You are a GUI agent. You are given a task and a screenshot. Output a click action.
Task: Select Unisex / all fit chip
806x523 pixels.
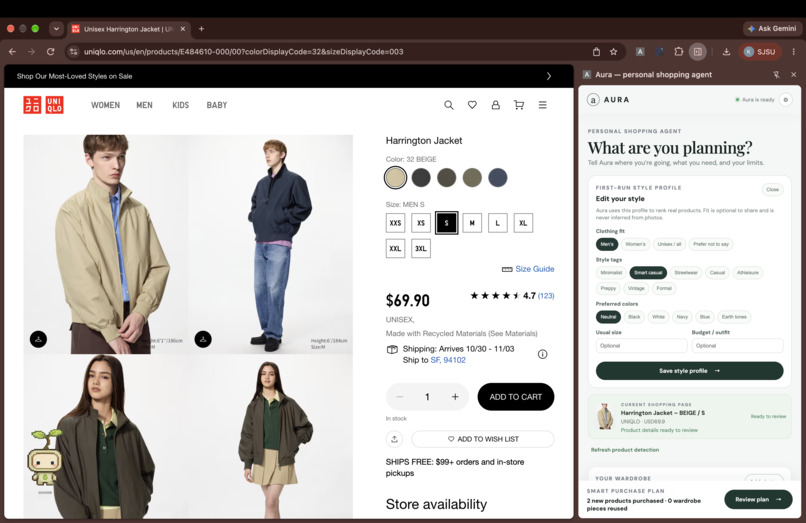pos(669,244)
